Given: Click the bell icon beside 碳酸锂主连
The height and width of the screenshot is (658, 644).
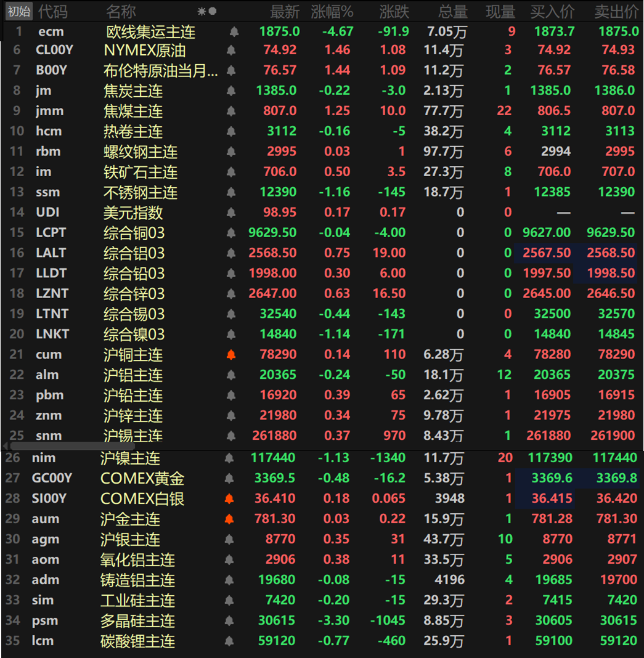Looking at the screenshot, I should pyautogui.click(x=229, y=641).
